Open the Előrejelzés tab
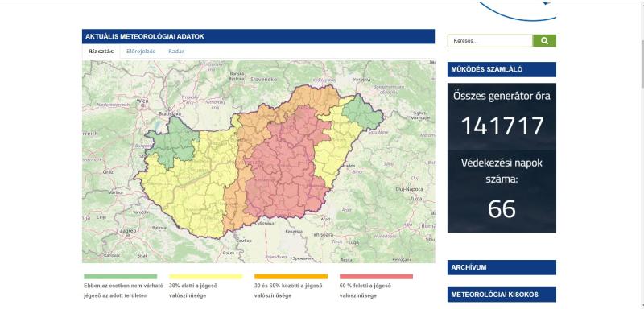This screenshot has height=309, width=644. [x=141, y=51]
